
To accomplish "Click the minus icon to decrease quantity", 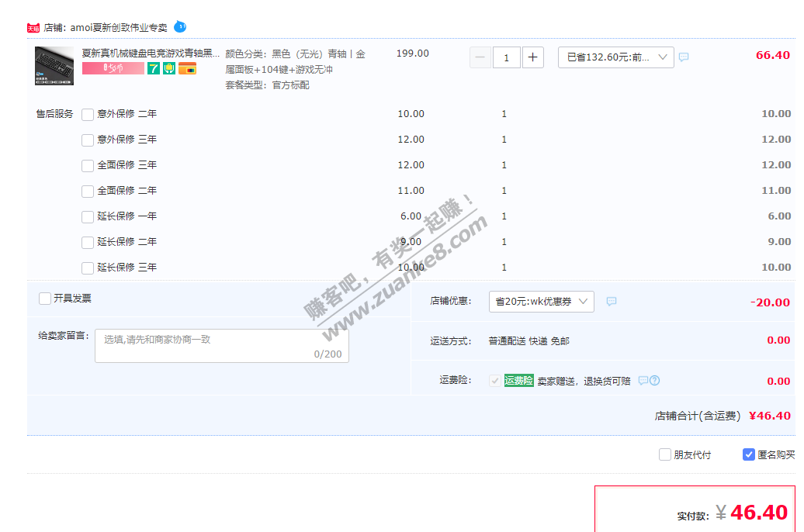I will (480, 57).
